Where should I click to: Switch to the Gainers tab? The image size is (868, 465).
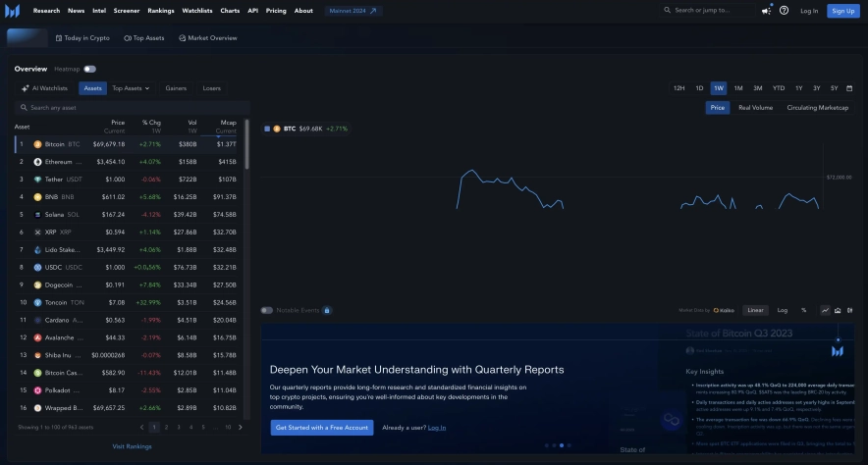pos(176,88)
